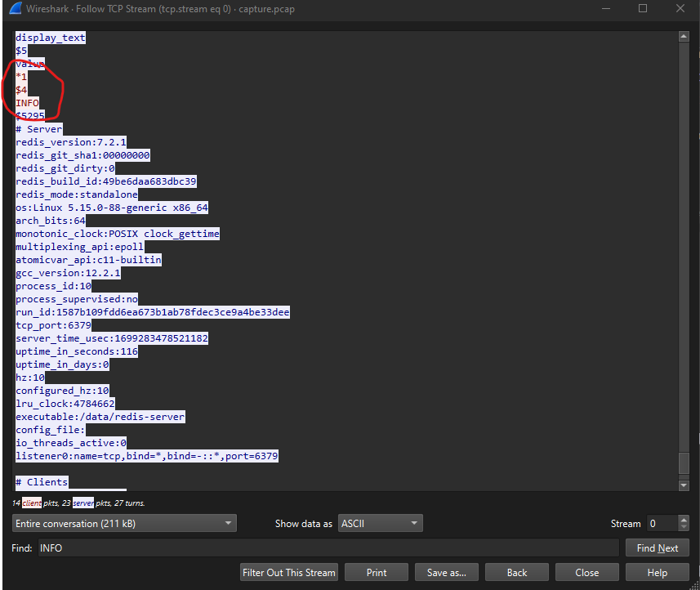Click the run_id line

coord(153,311)
